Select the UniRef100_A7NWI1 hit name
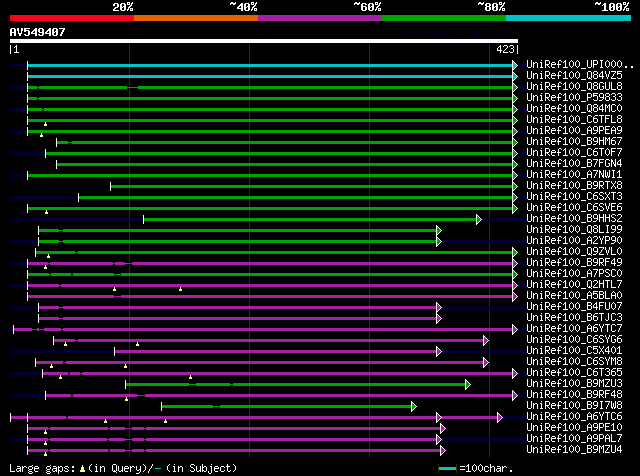 [x=574, y=175]
